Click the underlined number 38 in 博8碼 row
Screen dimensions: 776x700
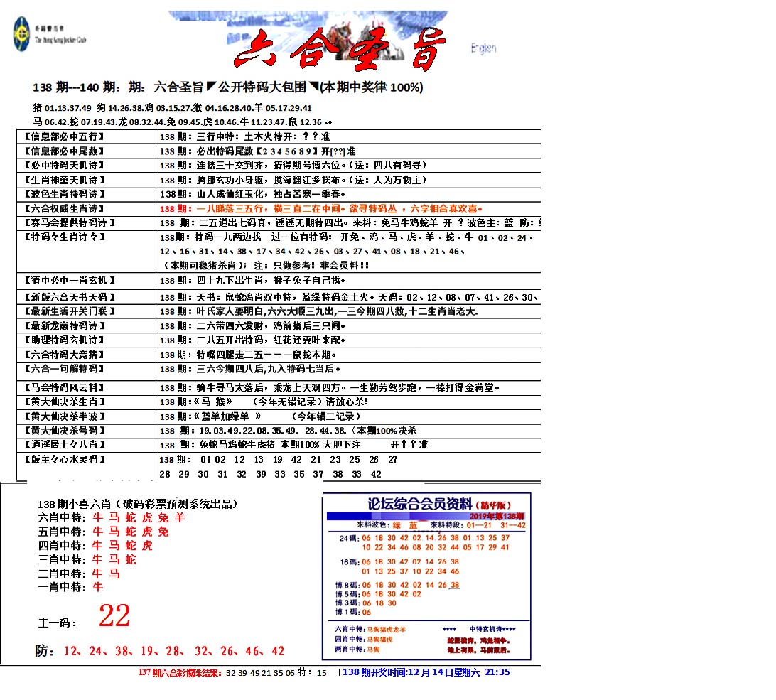[455, 585]
